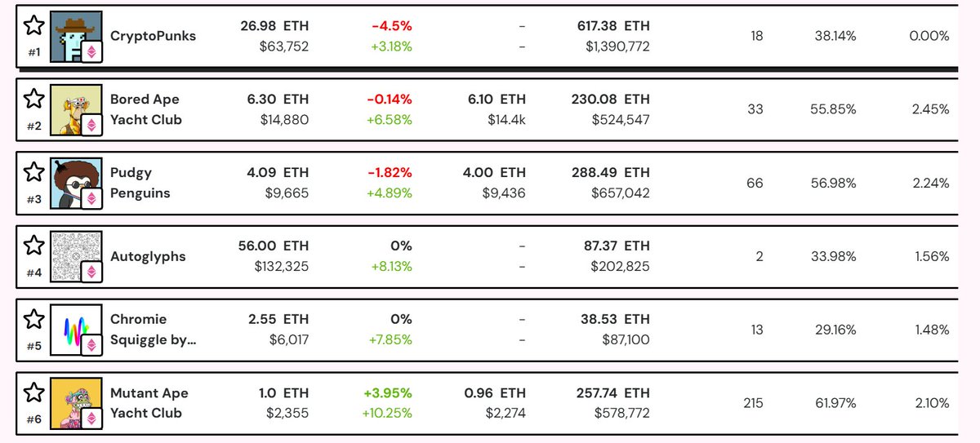The image size is (980, 443).
Task: Click Bored Ape Ethereum chain badge
Action: (x=91, y=126)
